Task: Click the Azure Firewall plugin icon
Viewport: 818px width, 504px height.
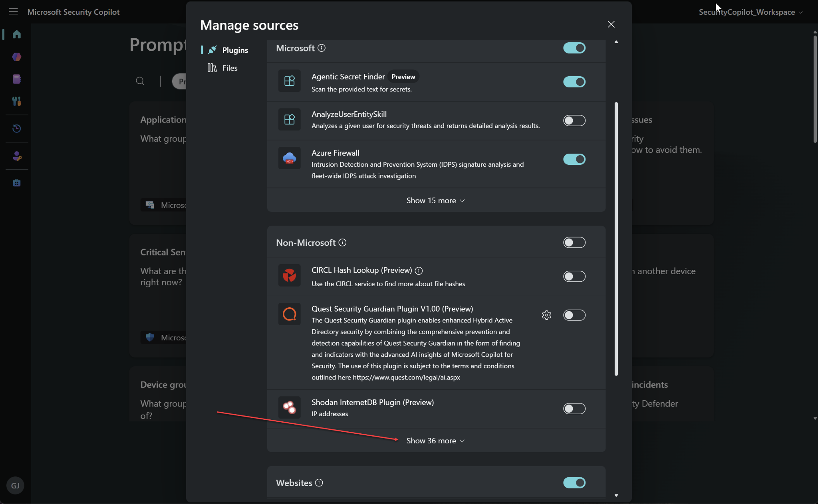Action: (x=289, y=158)
